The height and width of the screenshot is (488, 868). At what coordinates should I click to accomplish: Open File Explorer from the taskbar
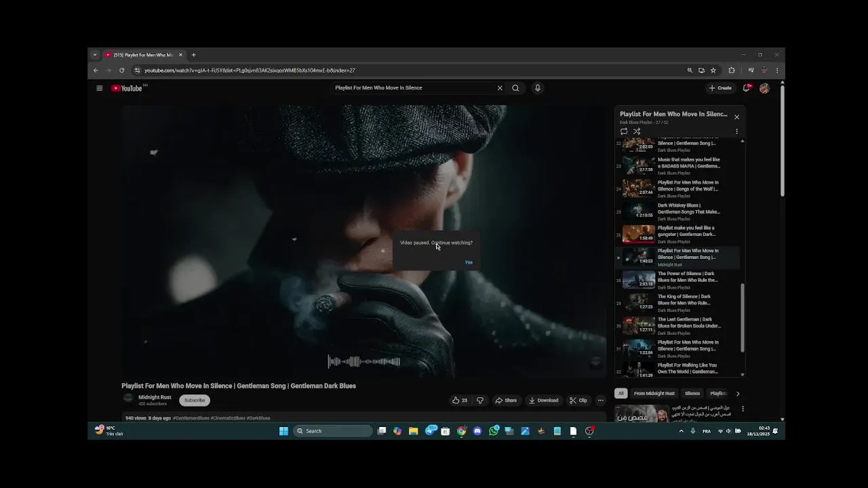tap(413, 431)
